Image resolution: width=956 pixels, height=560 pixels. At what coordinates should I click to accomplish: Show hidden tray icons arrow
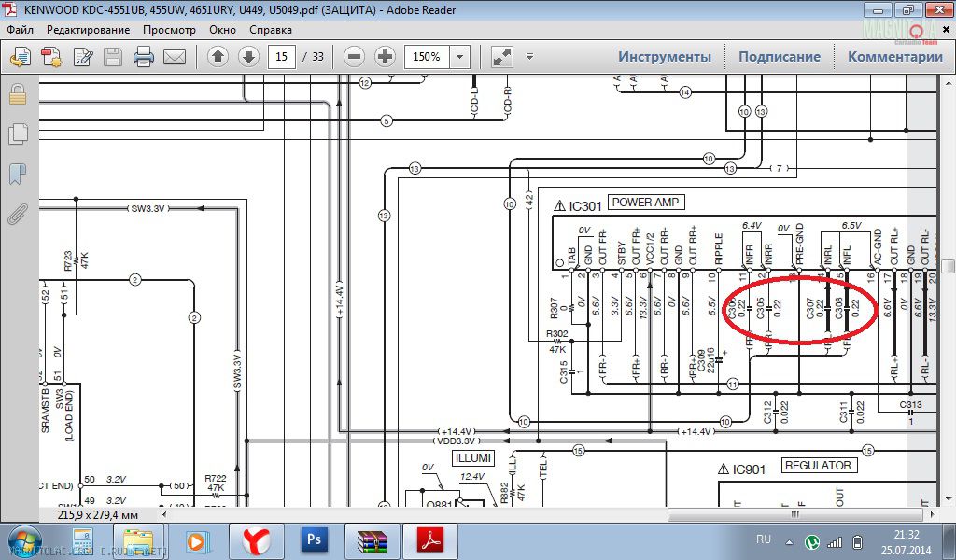pos(790,541)
